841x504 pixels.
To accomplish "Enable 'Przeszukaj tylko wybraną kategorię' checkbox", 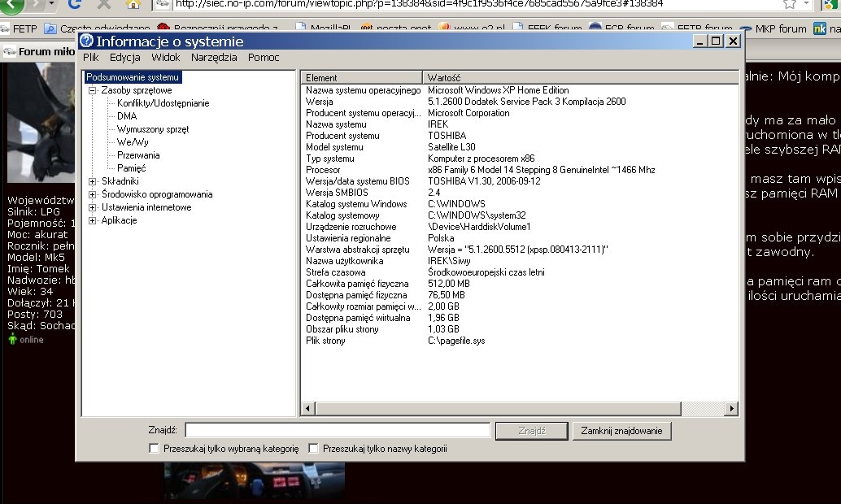I will click(x=154, y=449).
